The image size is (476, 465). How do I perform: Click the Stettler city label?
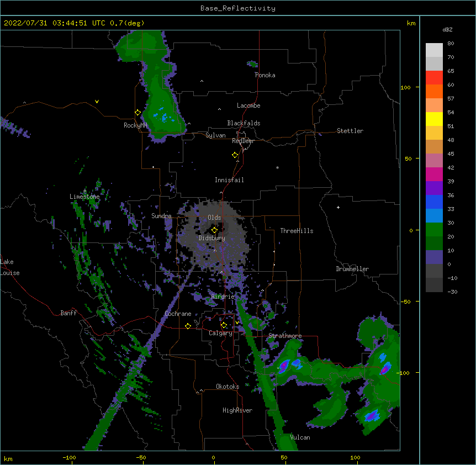point(350,131)
